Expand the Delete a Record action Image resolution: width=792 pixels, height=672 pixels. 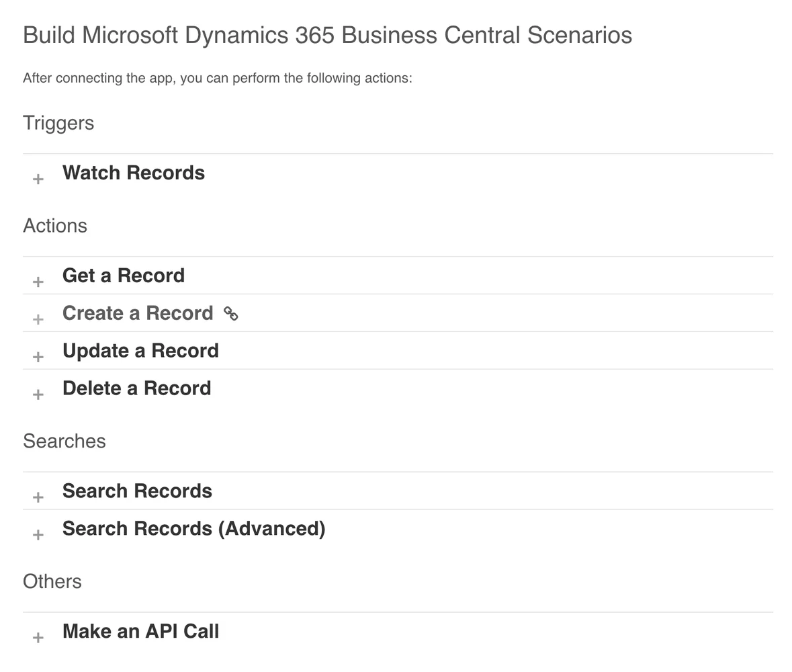click(x=38, y=394)
